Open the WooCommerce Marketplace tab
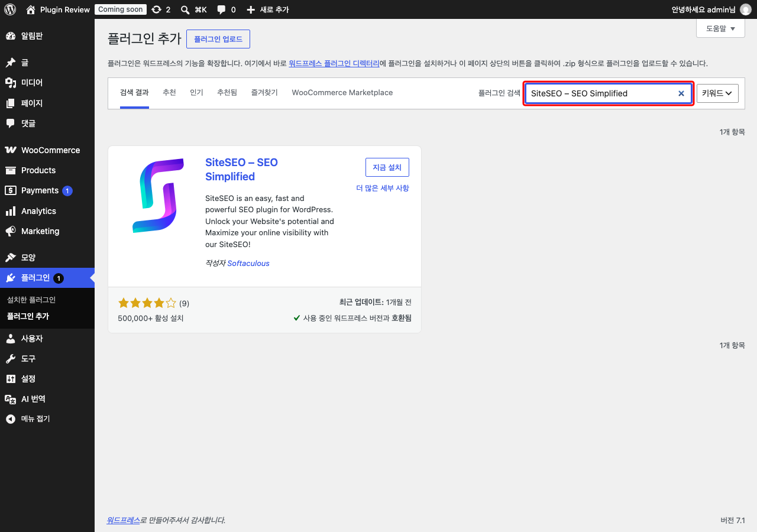757x532 pixels. [342, 93]
